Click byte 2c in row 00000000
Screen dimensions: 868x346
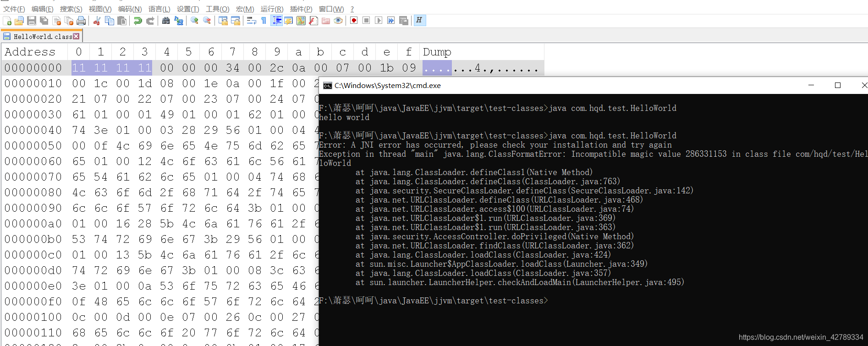point(276,68)
